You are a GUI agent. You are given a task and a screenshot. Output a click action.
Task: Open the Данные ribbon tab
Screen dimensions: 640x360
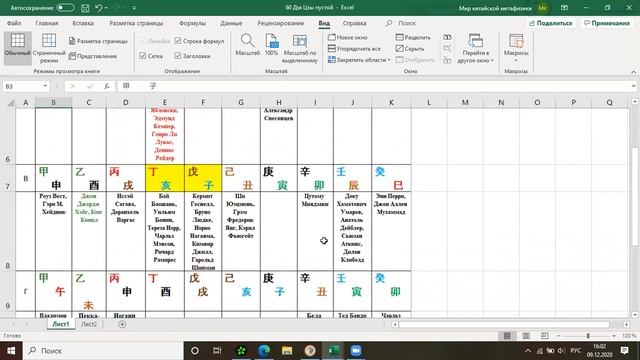pos(231,23)
